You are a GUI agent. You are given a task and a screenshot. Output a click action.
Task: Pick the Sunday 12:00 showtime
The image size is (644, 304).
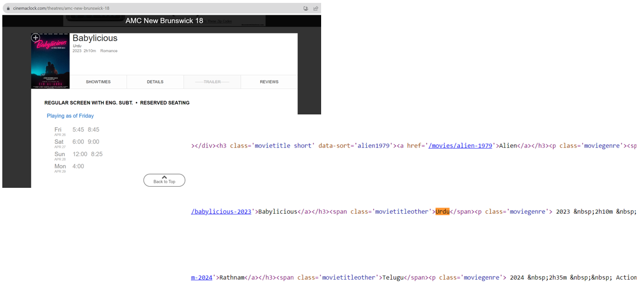pos(80,154)
